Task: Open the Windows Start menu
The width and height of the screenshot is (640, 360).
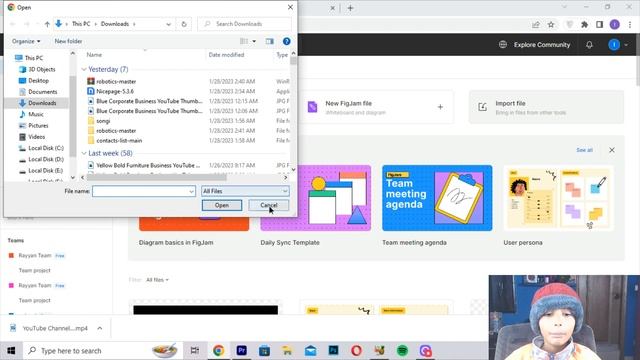Action: tap(11, 351)
